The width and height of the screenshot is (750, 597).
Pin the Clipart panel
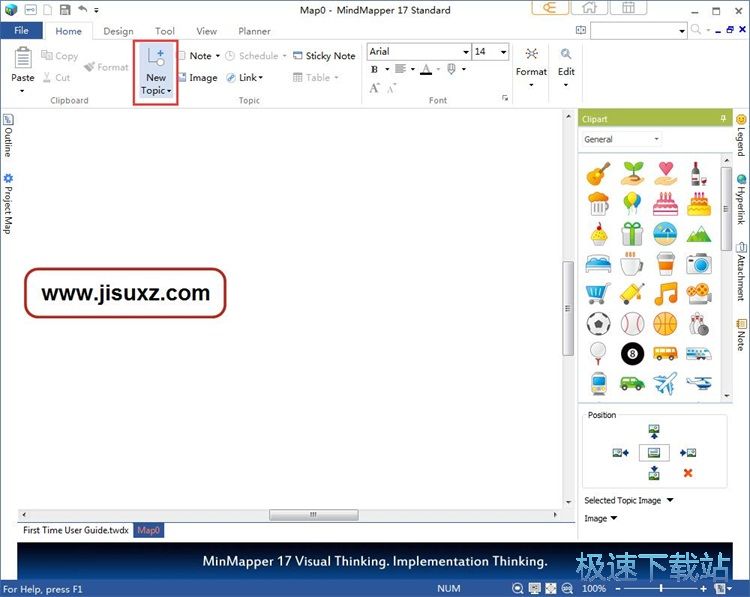click(x=723, y=119)
